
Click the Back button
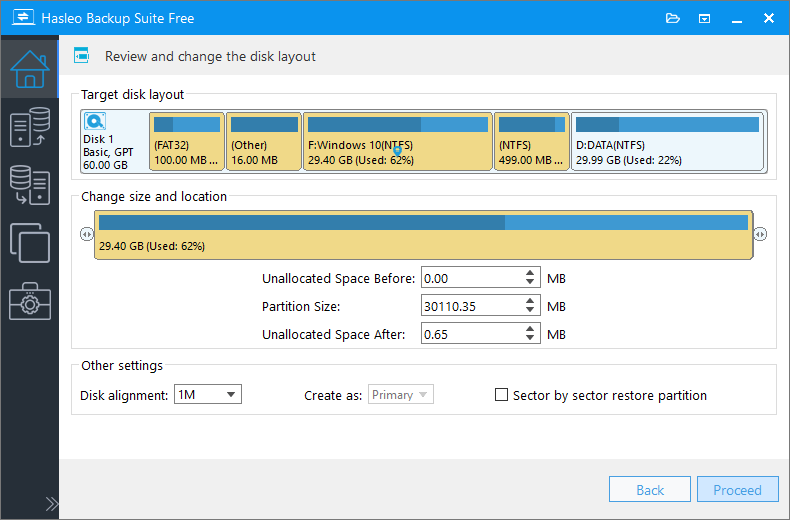click(649, 489)
